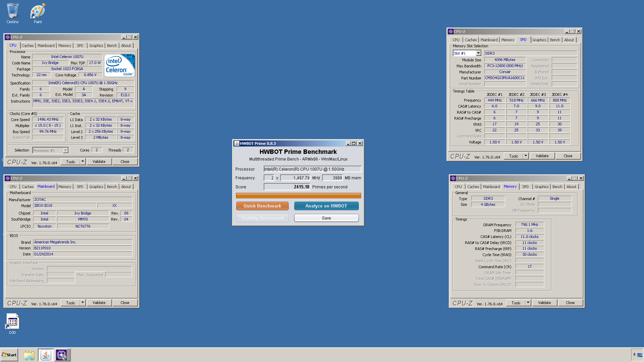Viewport: 644px width, 362px height.
Task: Minimize the top-left CPU-Z CPU window
Action: pyautogui.click(x=124, y=37)
